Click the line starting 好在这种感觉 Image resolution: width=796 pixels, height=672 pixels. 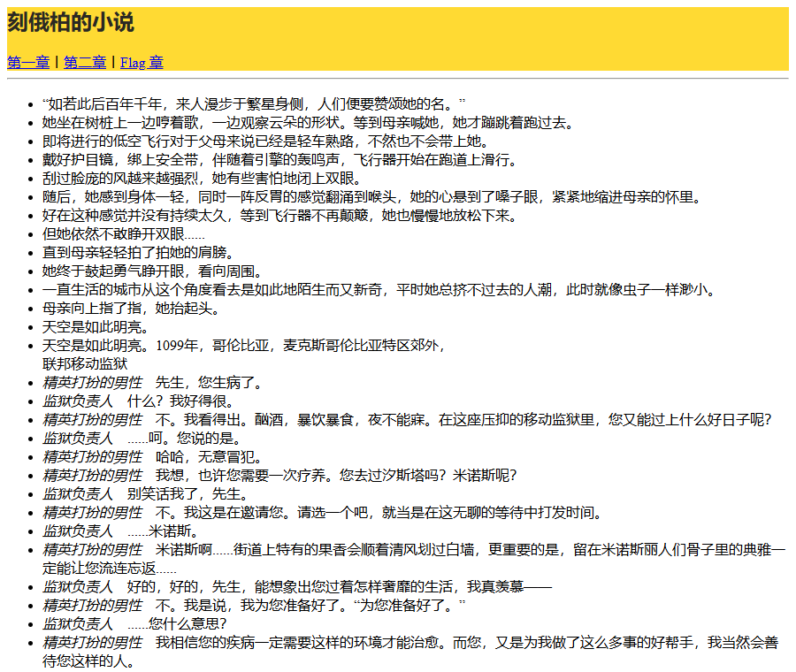(279, 216)
